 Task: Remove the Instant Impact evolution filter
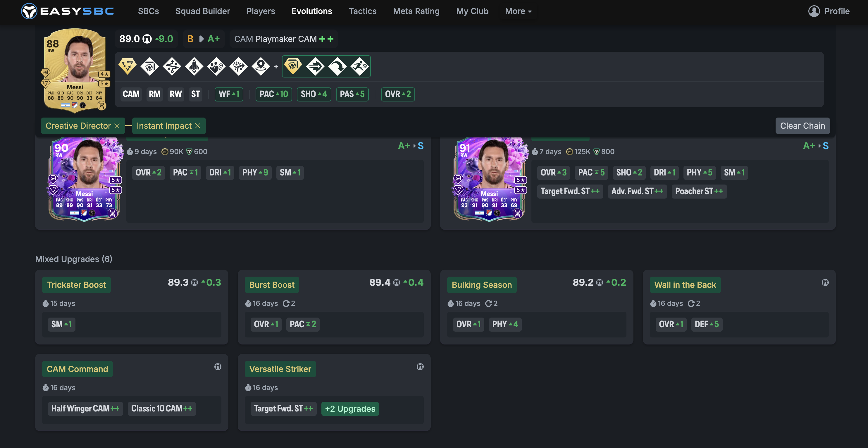point(198,126)
